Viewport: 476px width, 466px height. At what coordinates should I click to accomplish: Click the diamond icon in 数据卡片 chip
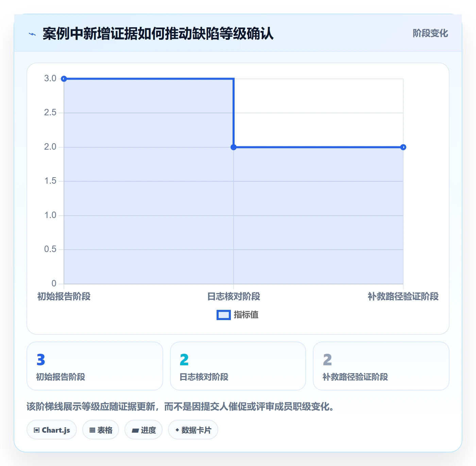coord(177,430)
